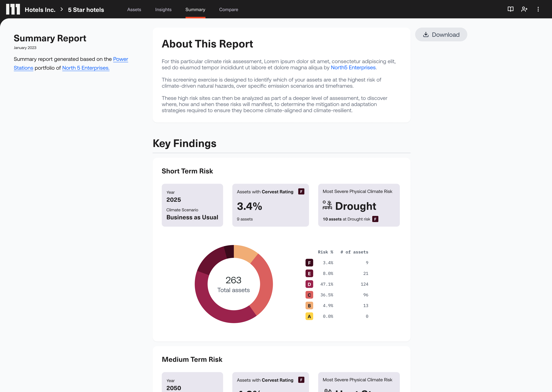Open the Insights tab
Screen dimensions: 552x392
(163, 10)
